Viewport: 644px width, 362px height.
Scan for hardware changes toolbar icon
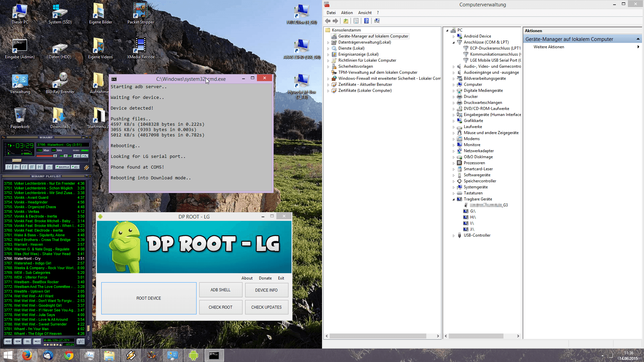[x=377, y=21]
